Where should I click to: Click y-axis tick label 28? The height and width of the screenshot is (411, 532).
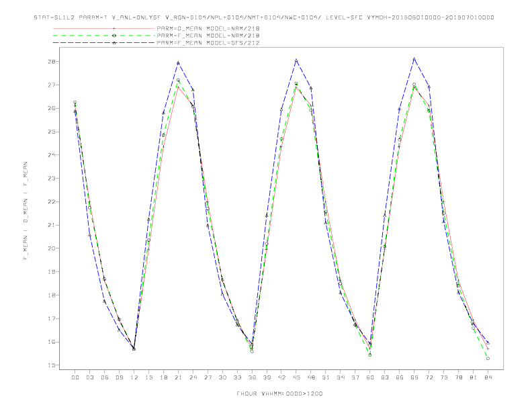tap(53, 62)
